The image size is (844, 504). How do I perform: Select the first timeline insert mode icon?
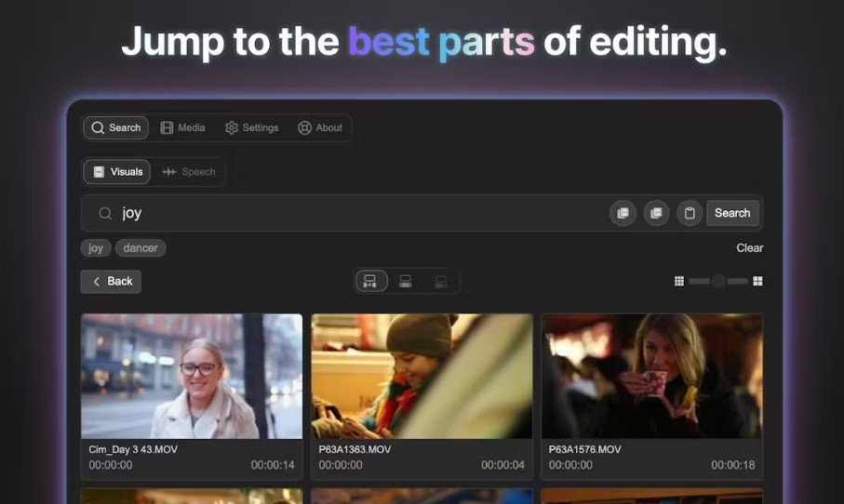(370, 282)
